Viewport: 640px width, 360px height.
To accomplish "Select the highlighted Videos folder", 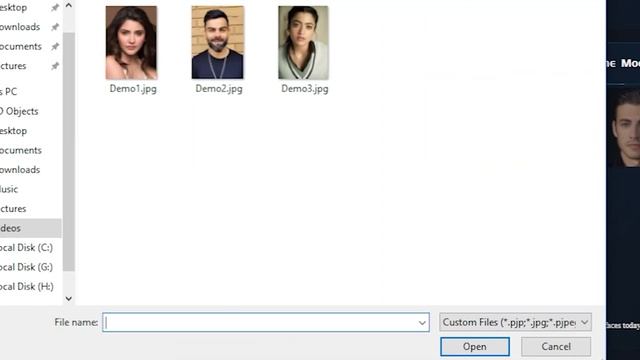I will [x=31, y=228].
